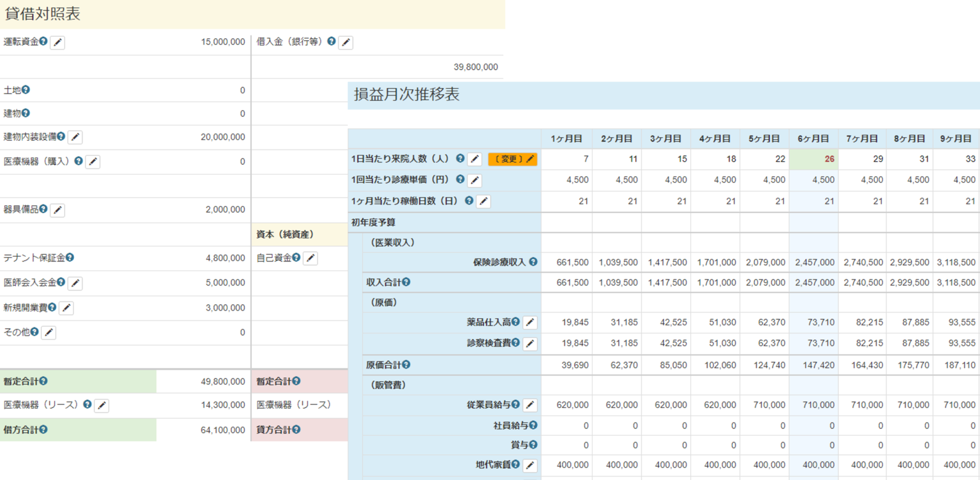Edit 新規開業費 value

(66, 308)
